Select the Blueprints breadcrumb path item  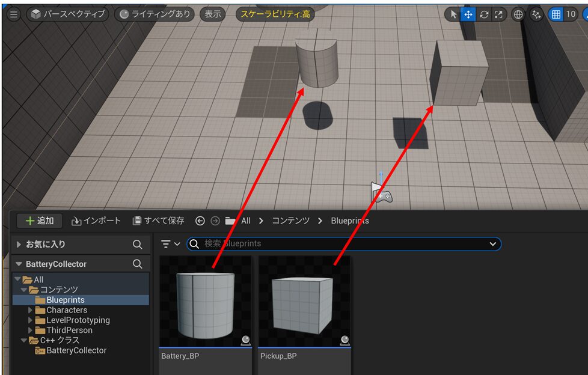(x=350, y=221)
